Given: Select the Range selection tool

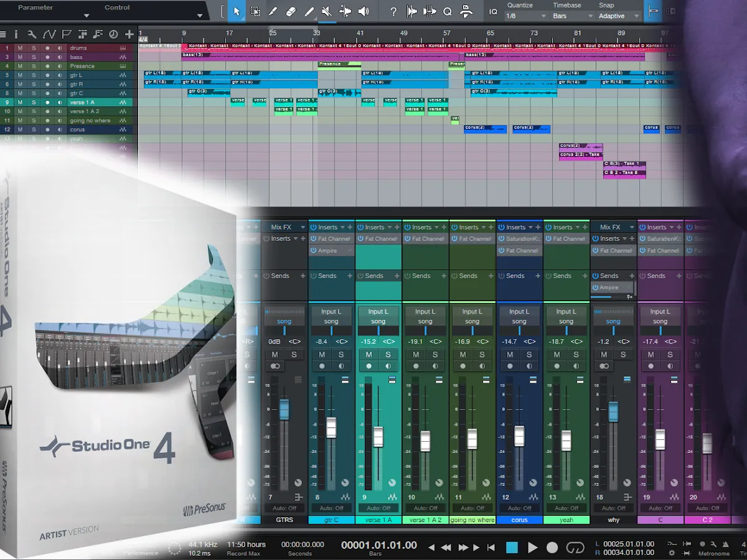Looking at the screenshot, I should [x=255, y=11].
